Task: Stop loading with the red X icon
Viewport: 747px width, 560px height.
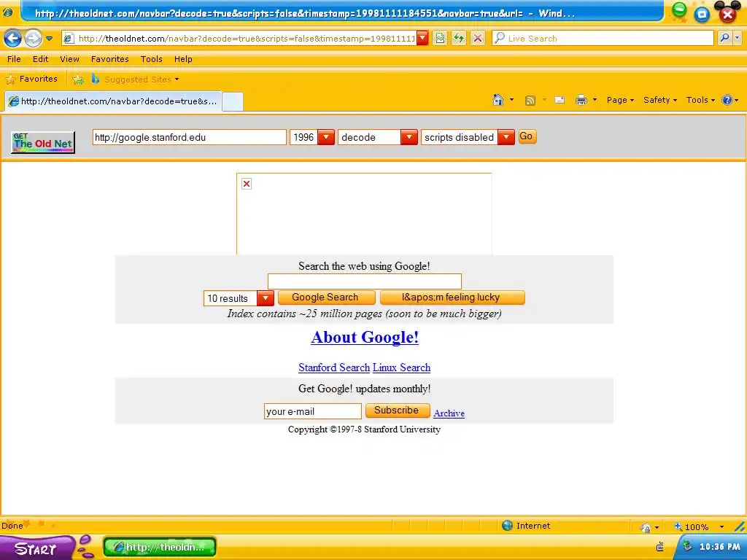Action: coord(478,38)
